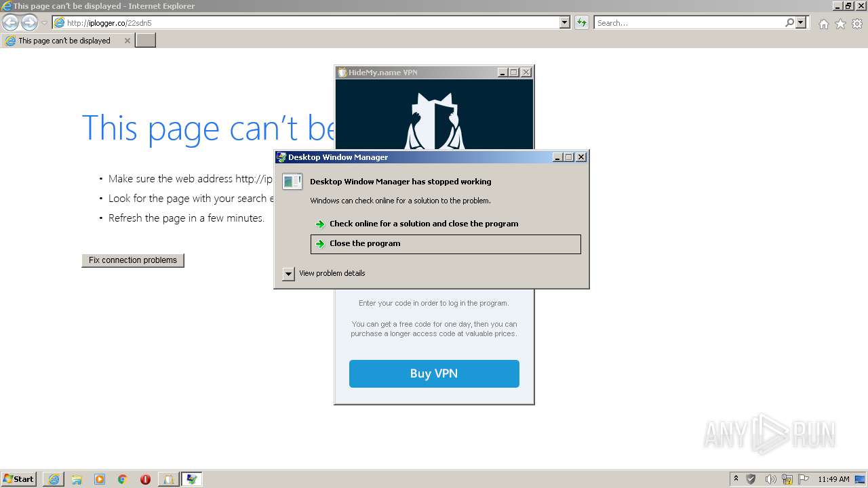Expand the address bar autocomplete dropdown
Viewport: 868px width, 488px height.
coord(565,22)
